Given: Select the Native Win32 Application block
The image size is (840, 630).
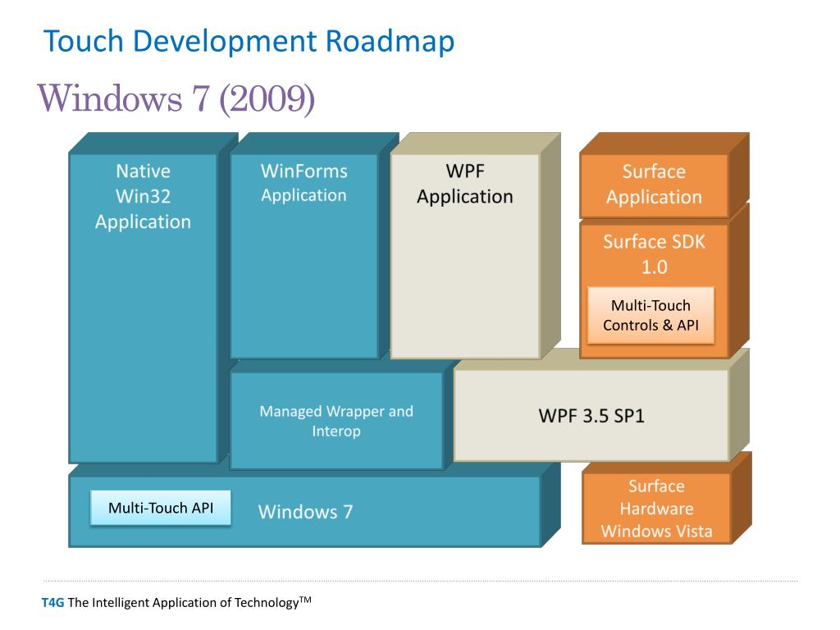Looking at the screenshot, I should [x=143, y=308].
